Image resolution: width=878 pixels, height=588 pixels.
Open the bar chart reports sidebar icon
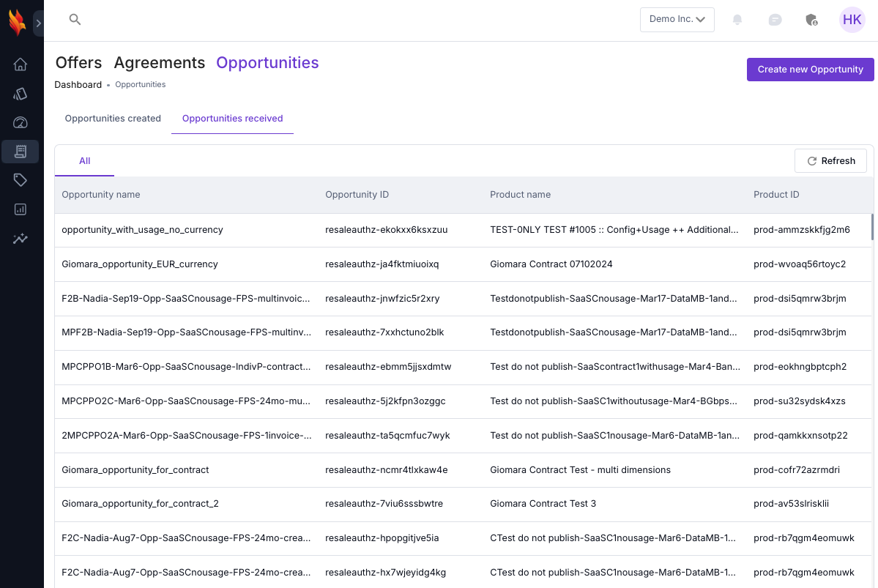click(x=21, y=209)
